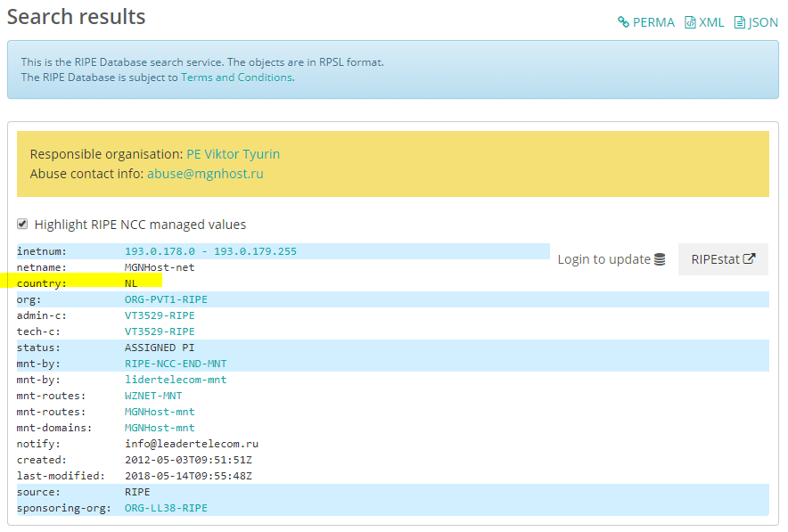
Task: Open the Terms and Conditions link
Action: click(x=237, y=78)
